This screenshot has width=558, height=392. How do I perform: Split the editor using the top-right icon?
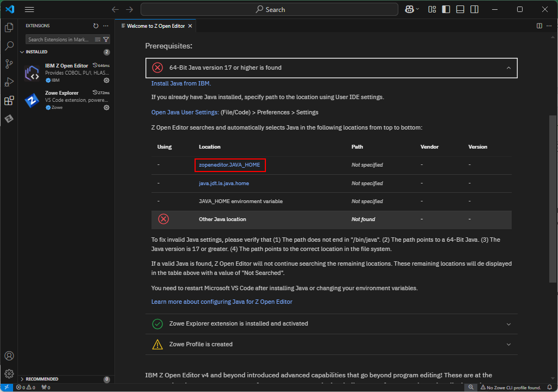(x=538, y=26)
